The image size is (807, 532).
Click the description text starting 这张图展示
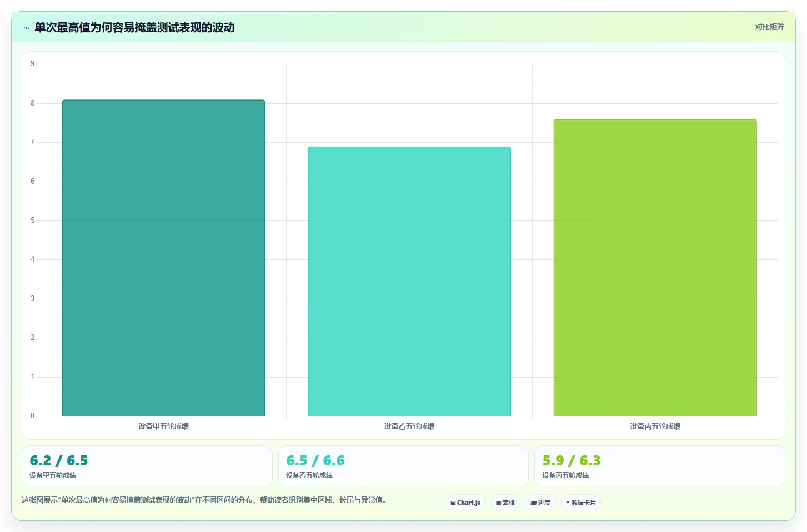(x=204, y=500)
